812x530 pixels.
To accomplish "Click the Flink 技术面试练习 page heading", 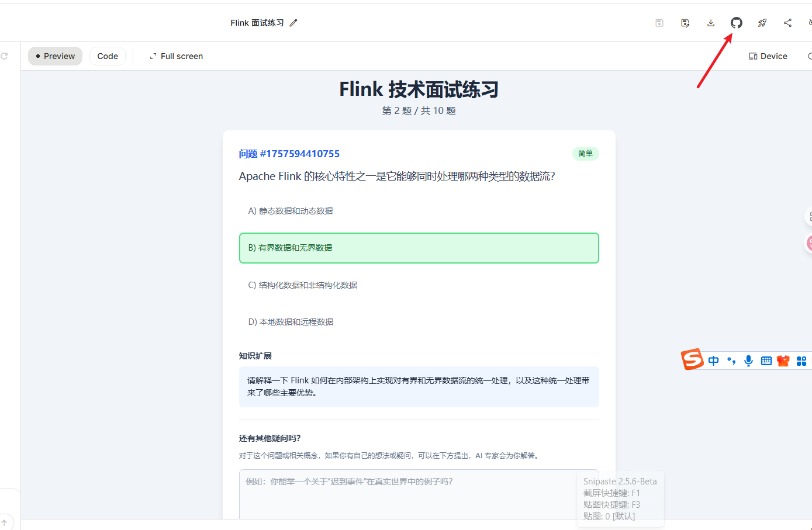I will point(419,89).
